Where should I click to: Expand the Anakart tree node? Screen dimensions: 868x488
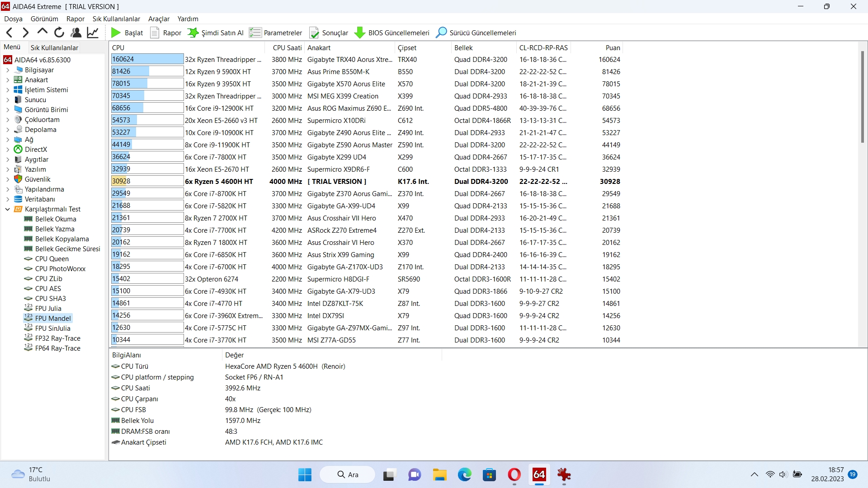(x=8, y=80)
